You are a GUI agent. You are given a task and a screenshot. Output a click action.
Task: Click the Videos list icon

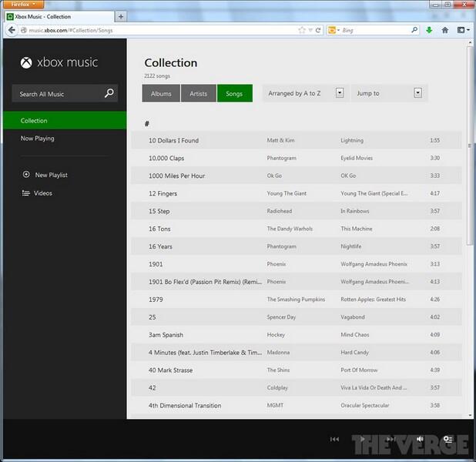pos(26,193)
